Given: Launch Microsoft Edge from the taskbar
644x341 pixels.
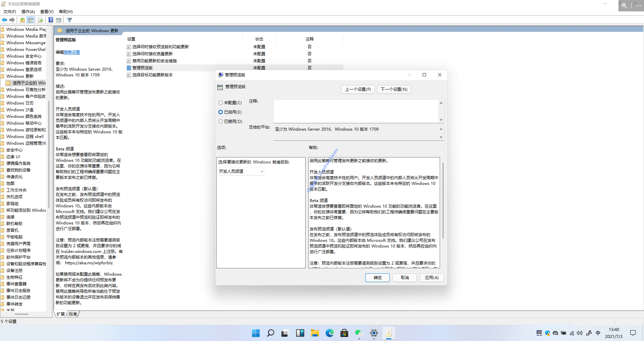Looking at the screenshot, I should coord(330,333).
